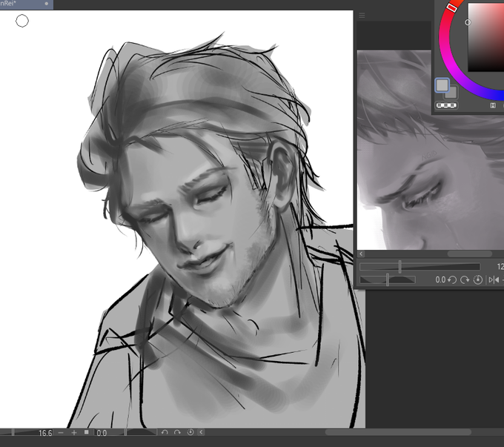Flip the Sub View image horizontally
Image resolution: width=504 pixels, height=447 pixels.
pyautogui.click(x=494, y=280)
